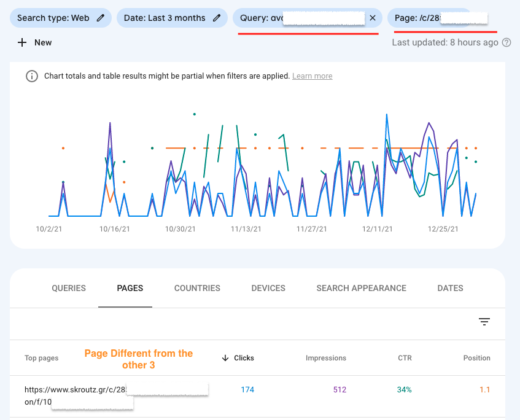This screenshot has height=420, width=520.
Task: Switch to the QUERIES tab
Action: coord(69,288)
